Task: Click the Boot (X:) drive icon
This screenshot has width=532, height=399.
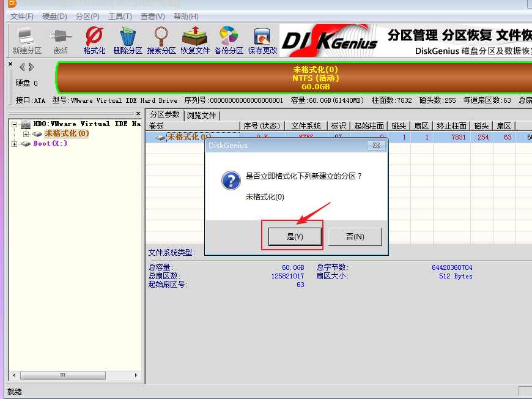Action: pyautogui.click(x=26, y=144)
